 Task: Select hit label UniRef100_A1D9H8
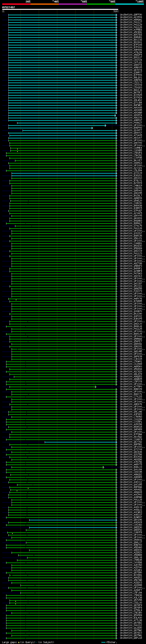(131, 585)
